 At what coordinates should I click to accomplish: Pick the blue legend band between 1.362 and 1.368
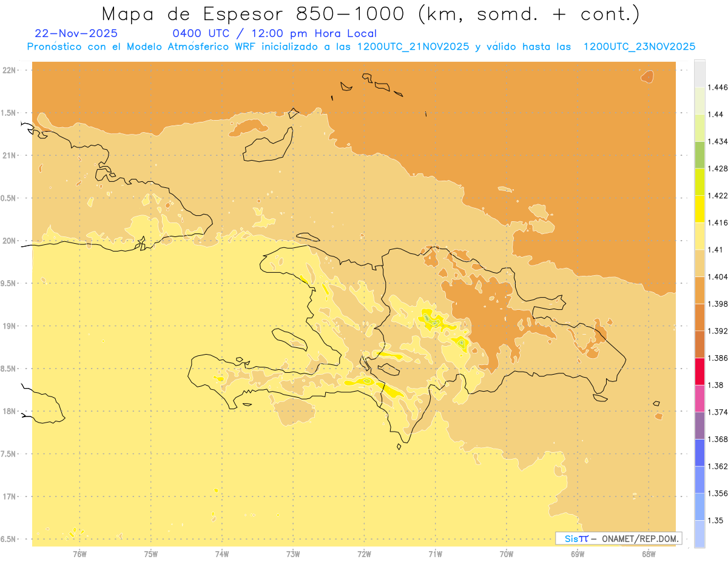(700, 452)
